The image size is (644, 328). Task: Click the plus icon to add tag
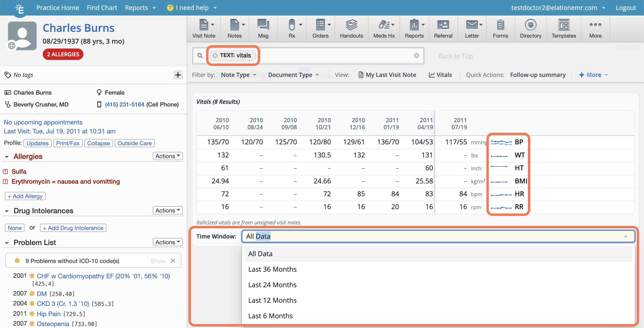pyautogui.click(x=178, y=75)
